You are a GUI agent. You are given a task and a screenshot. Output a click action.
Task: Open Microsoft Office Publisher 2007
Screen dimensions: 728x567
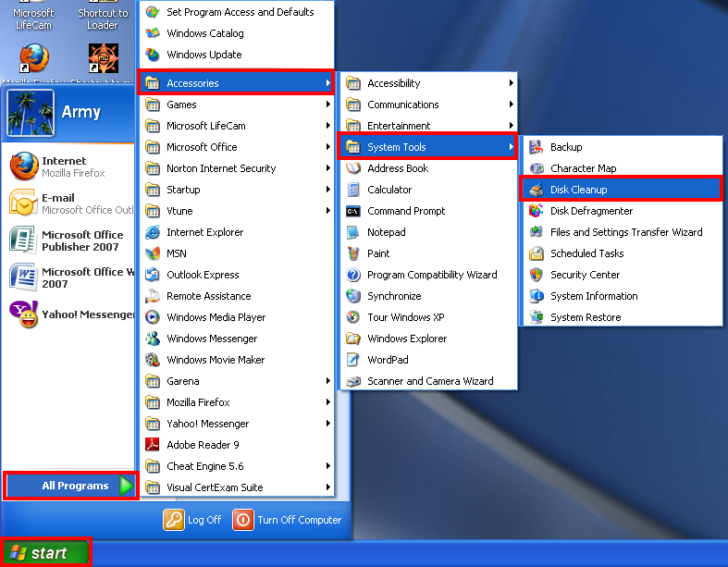pos(69,240)
